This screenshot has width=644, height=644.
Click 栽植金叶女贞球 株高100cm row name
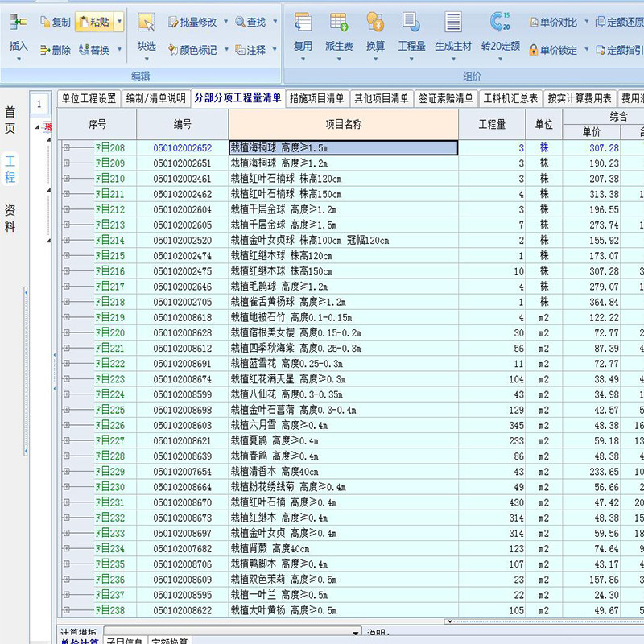[x=343, y=240]
